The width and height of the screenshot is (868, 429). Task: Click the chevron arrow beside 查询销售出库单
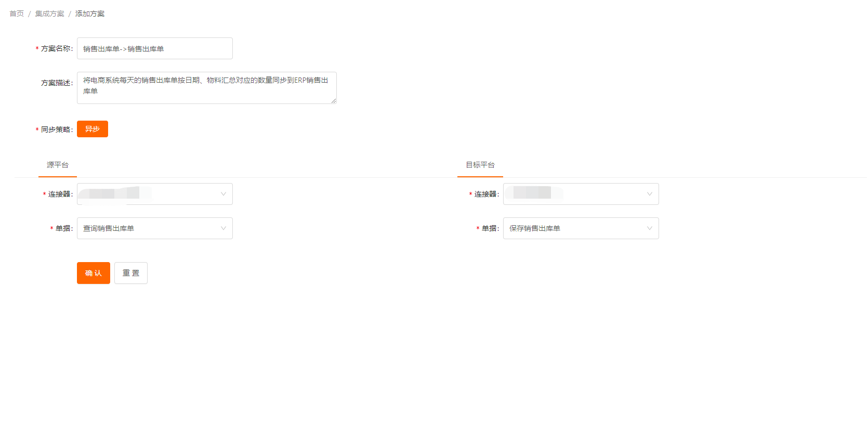[223, 228]
